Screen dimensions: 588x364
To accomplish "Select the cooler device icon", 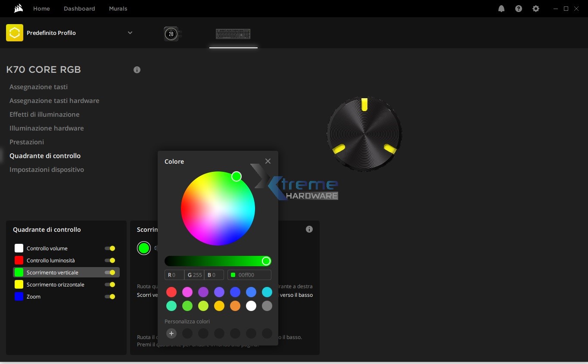I will [171, 34].
